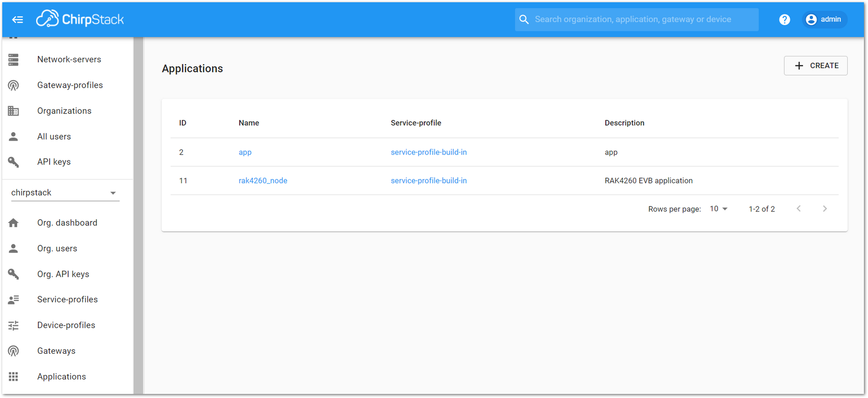This screenshot has width=868, height=398.
Task: Click Applications grid icon
Action: point(14,376)
